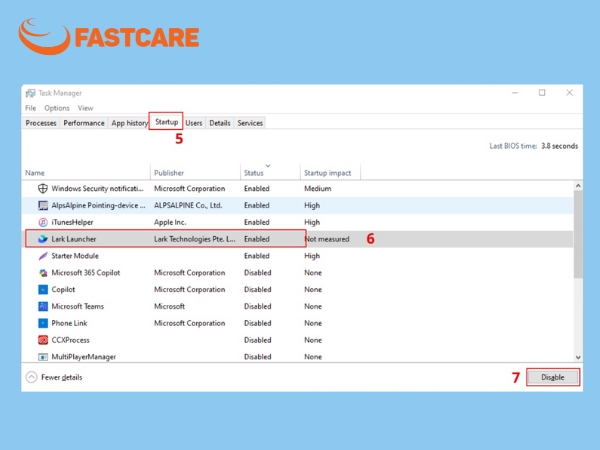Click the Publisher cell for Phone Link

(189, 323)
